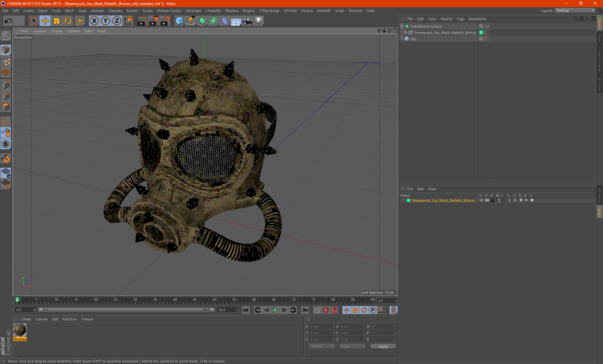The image size is (603, 364).
Task: Go to start of animation
Action: tap(246, 310)
